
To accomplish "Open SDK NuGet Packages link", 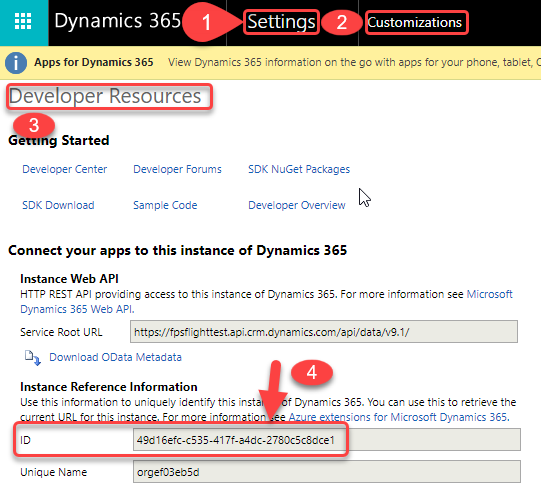I will (x=299, y=169).
